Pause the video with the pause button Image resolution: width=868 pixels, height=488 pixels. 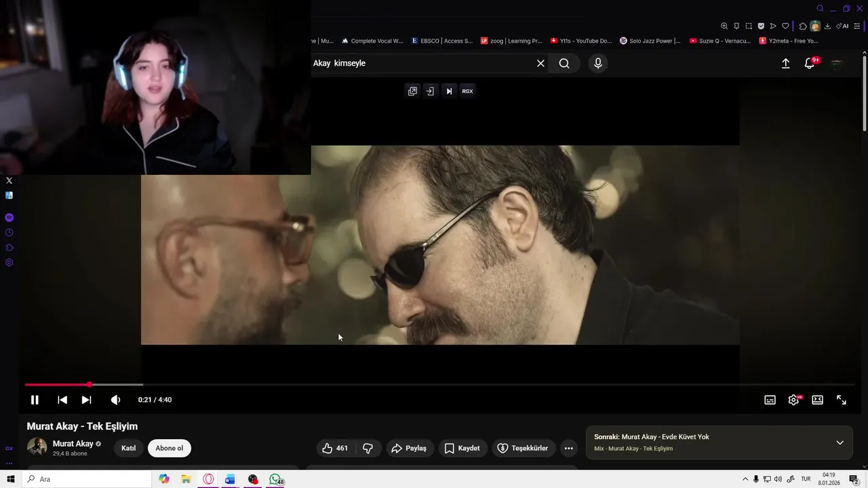[35, 400]
